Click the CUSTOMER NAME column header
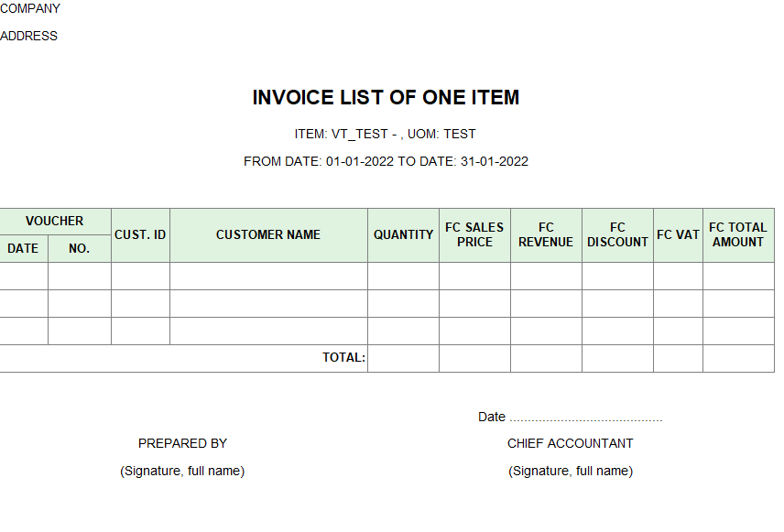This screenshot has height=532, width=784. pos(268,235)
